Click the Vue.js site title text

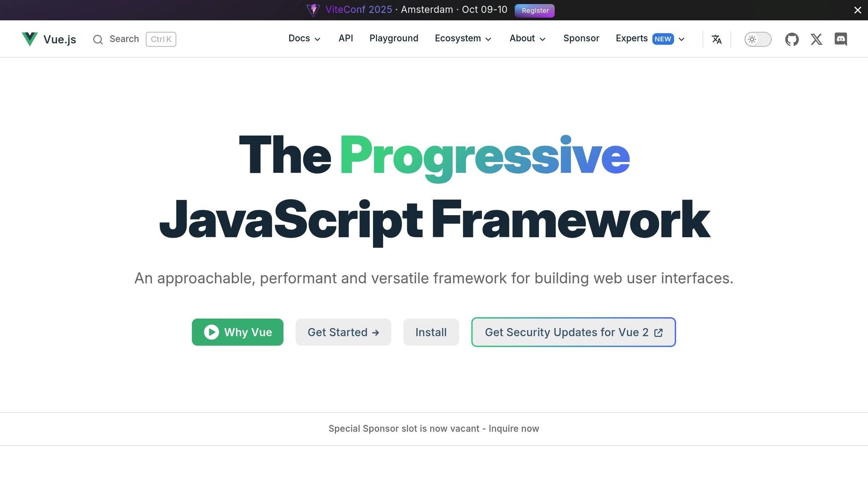pos(60,39)
